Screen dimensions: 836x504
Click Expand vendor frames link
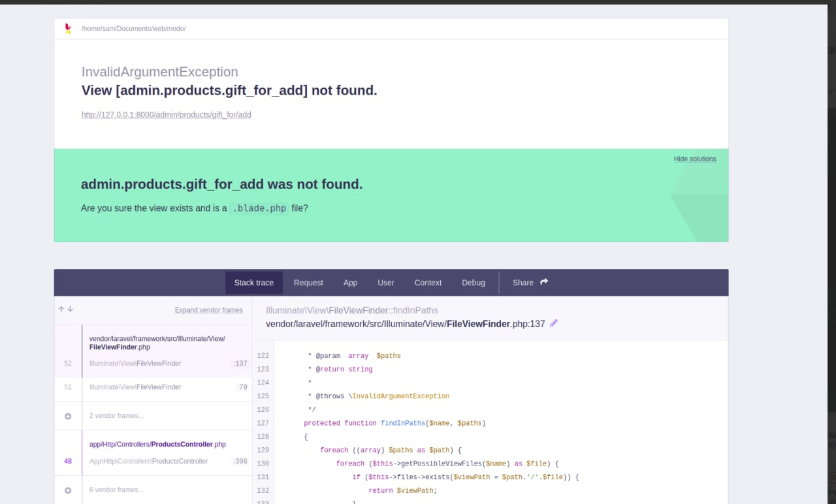click(208, 310)
